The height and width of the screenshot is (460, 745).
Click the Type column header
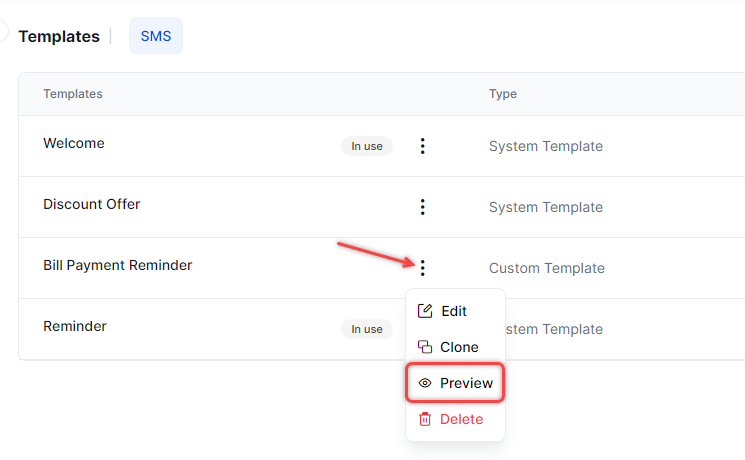point(502,94)
